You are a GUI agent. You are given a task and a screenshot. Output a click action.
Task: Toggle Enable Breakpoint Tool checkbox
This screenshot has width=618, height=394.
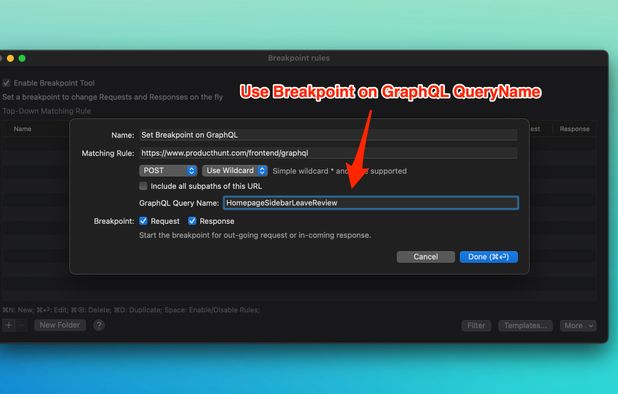pos(6,83)
